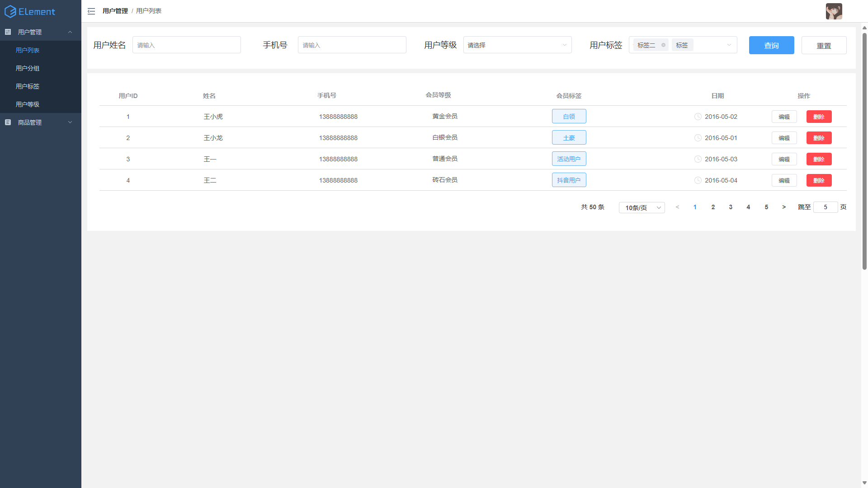Click clock icon beside 2016-05-04
The width and height of the screenshot is (868, 488).
[698, 180]
